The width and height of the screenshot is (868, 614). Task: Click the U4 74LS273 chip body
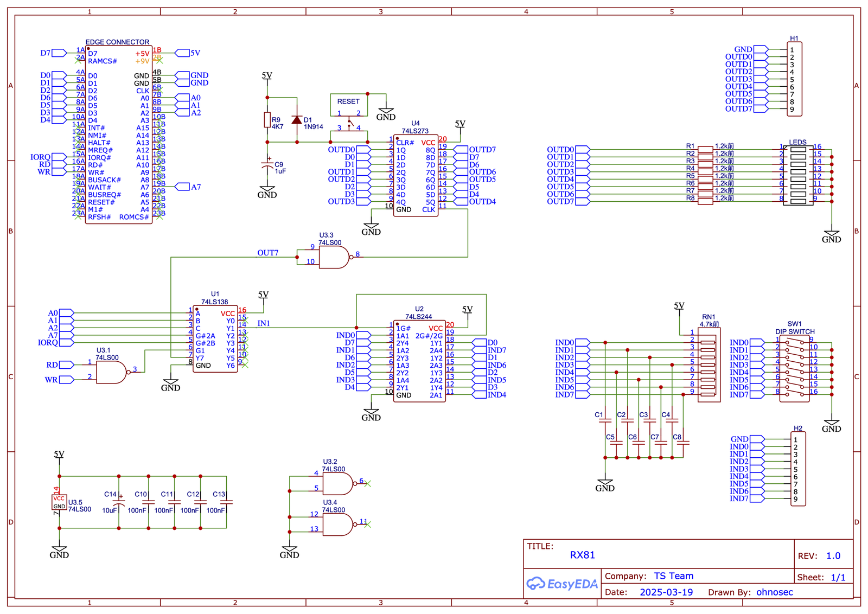[x=416, y=176]
